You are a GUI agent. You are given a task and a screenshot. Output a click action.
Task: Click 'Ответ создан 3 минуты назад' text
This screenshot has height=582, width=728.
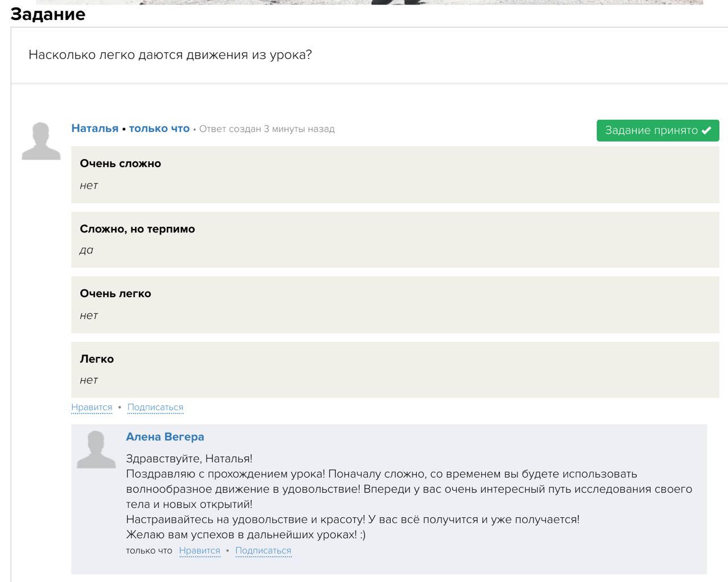267,129
